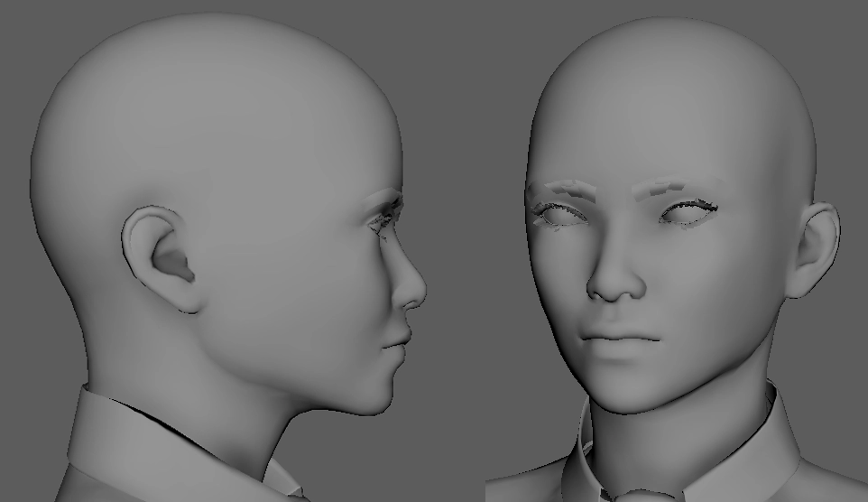Viewport: 868px width, 502px height.
Task: Select the nose tip on the profile head
Action: click(418, 291)
